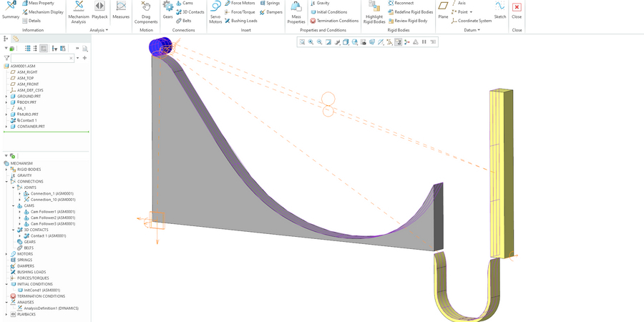Pause the simulation in graphics toolbar
The height and width of the screenshot is (322, 644).
click(424, 42)
